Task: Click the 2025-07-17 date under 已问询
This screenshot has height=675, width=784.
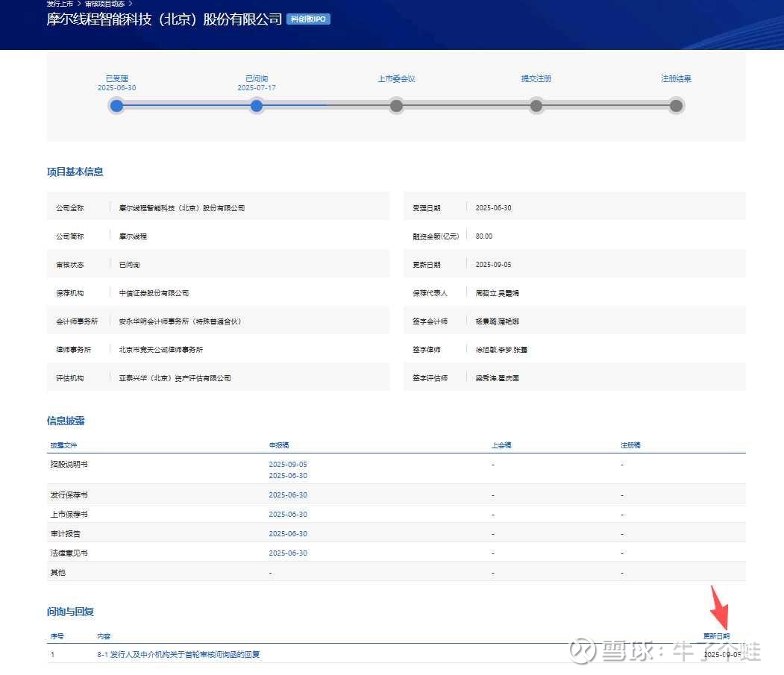Action: point(257,87)
